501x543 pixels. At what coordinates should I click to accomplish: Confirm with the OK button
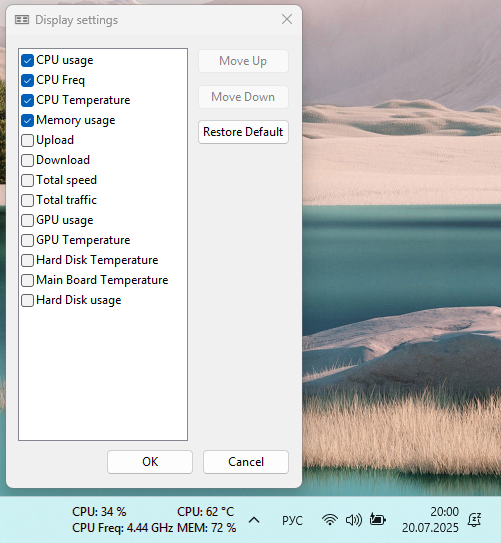(x=150, y=462)
